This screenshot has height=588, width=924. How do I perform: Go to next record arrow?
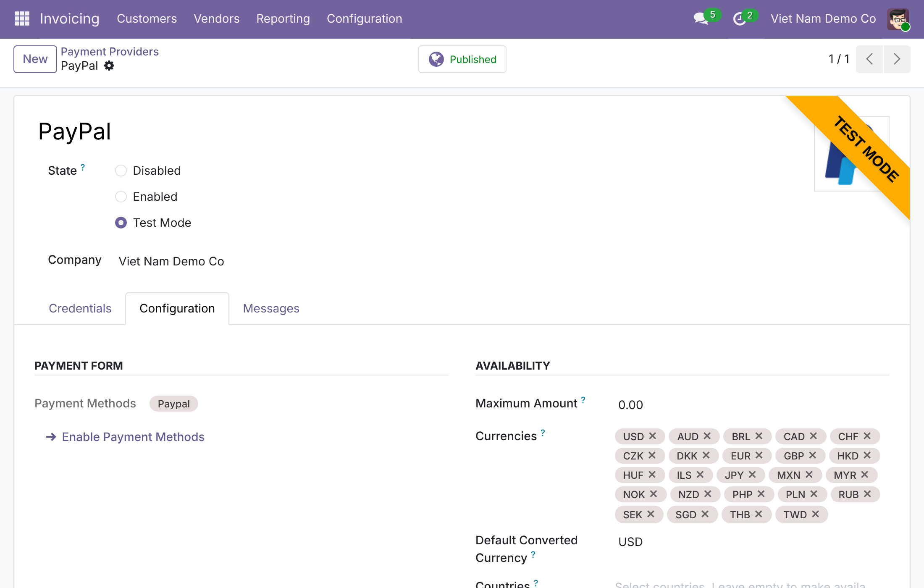pos(897,59)
